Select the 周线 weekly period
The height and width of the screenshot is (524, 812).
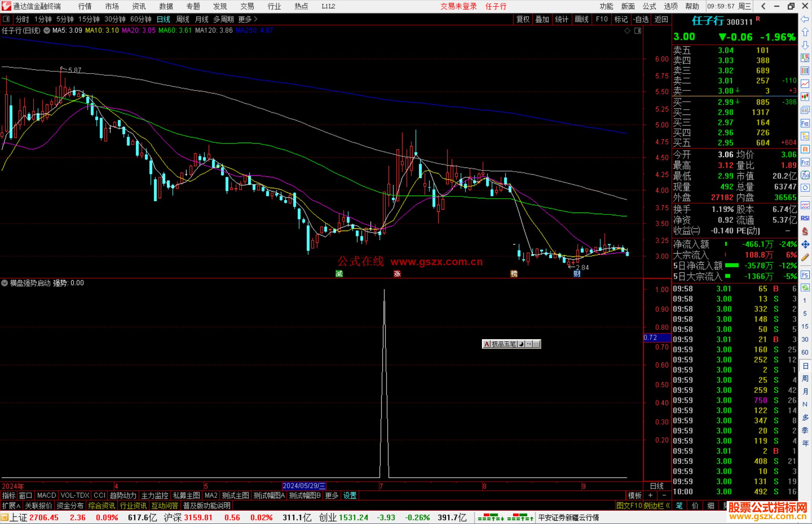tap(183, 19)
